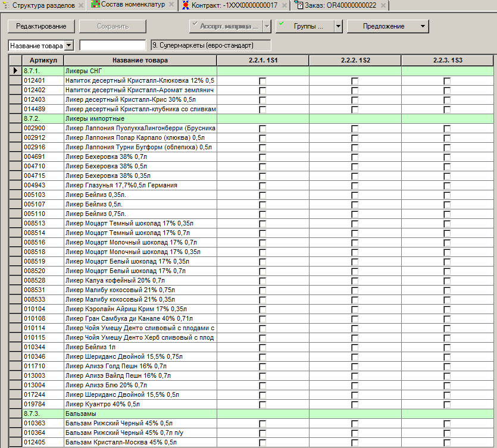
Task: Click the colored grid icon of Состав номенклатур
Action: tap(95, 4)
